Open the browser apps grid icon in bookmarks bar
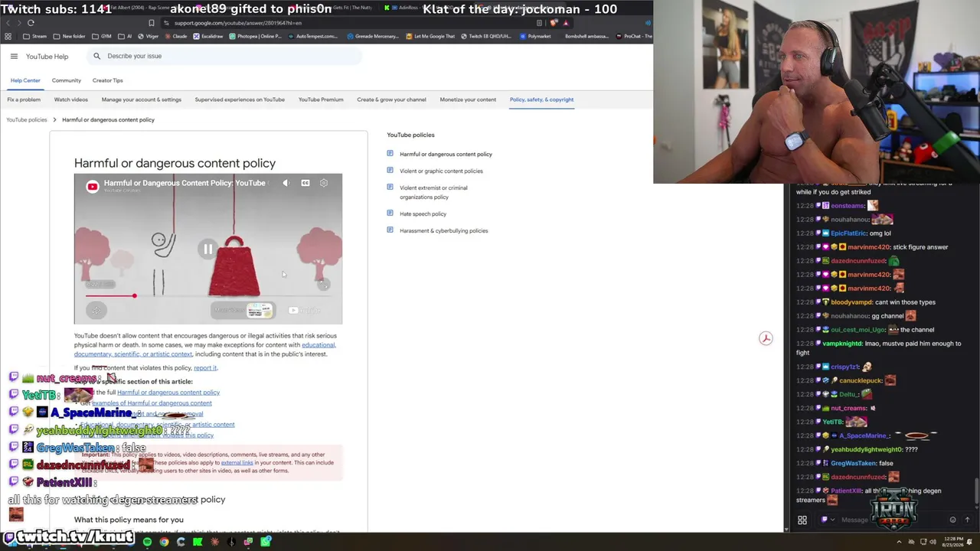This screenshot has width=980, height=551. [8, 36]
